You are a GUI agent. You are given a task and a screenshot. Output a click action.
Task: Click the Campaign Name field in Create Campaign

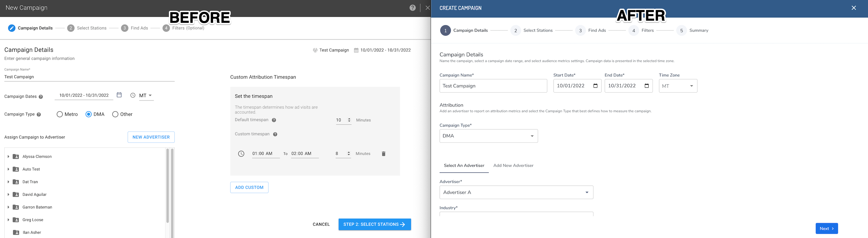(493, 86)
